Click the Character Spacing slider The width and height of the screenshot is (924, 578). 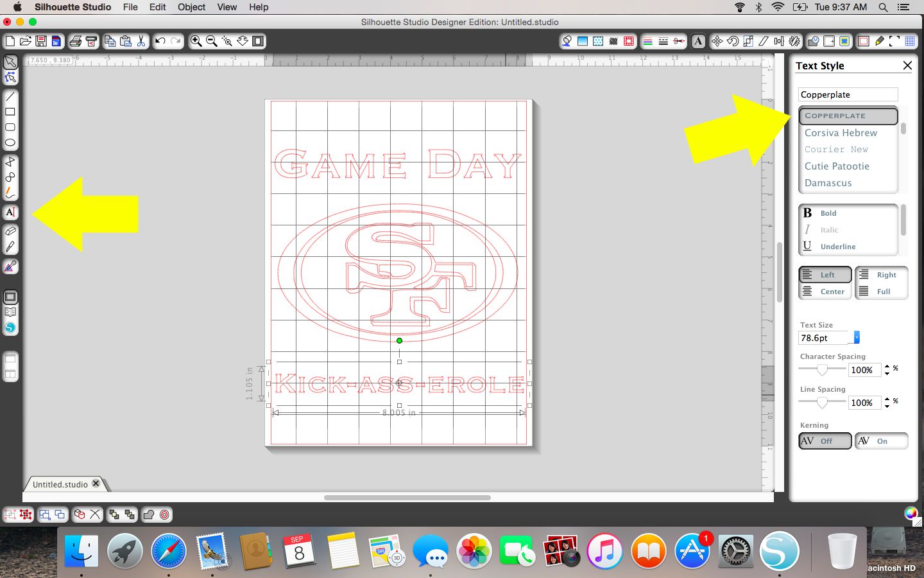point(822,369)
